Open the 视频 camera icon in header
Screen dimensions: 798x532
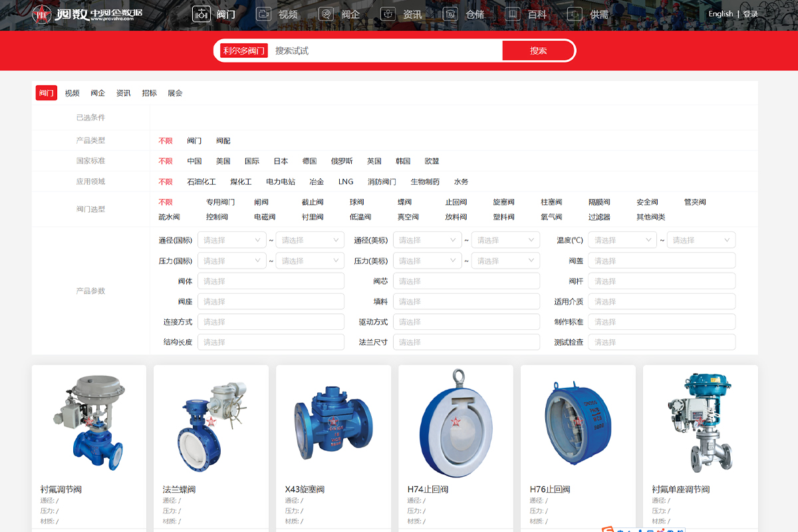264,14
